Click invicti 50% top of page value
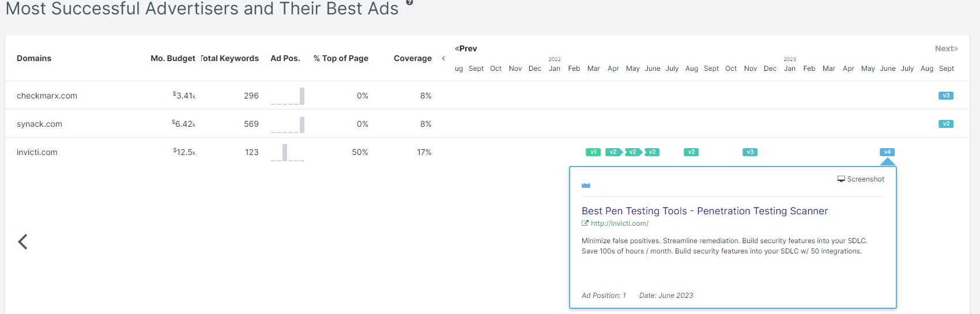The image size is (980, 314). 360,152
